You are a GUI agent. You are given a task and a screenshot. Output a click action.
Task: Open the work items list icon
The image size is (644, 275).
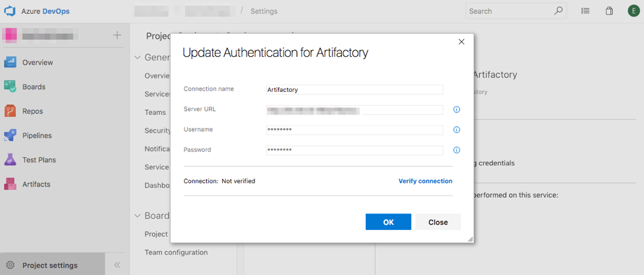pos(585,11)
